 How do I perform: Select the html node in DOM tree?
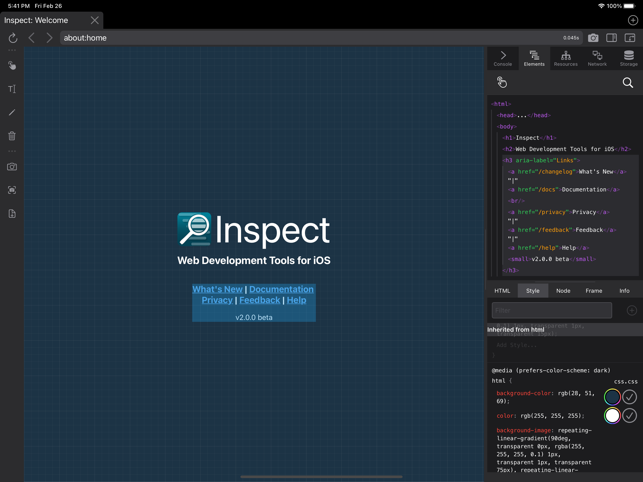click(501, 104)
